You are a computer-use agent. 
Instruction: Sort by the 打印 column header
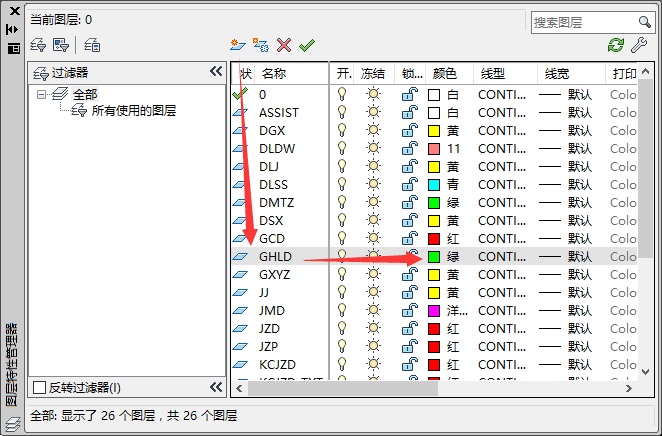[x=624, y=74]
